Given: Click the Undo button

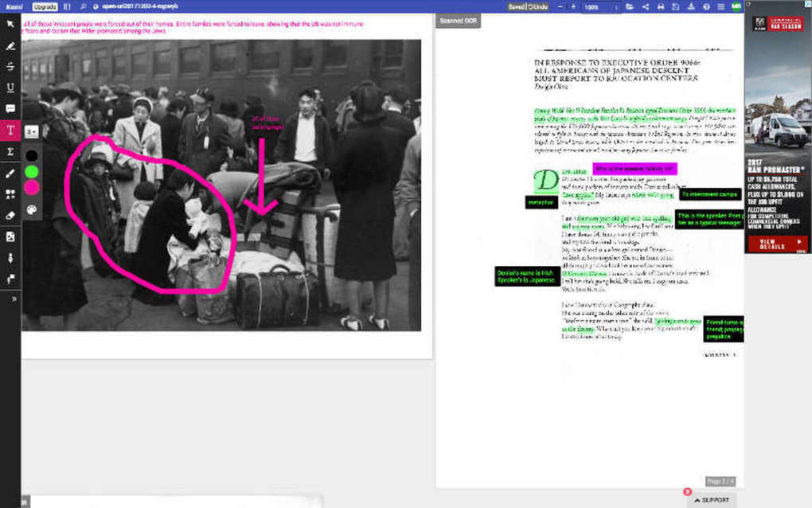Looking at the screenshot, I should point(539,6).
